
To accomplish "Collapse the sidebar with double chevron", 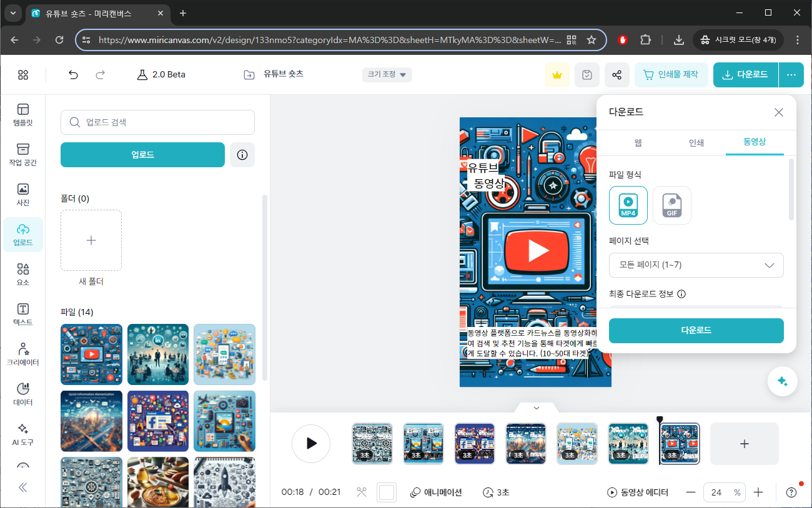I will 23,487.
